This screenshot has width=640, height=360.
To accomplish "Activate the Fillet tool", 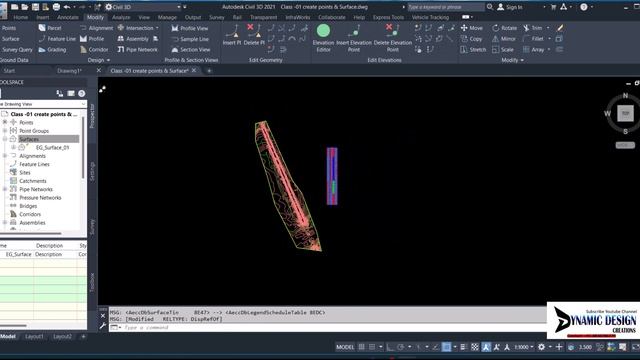I will 533,39.
